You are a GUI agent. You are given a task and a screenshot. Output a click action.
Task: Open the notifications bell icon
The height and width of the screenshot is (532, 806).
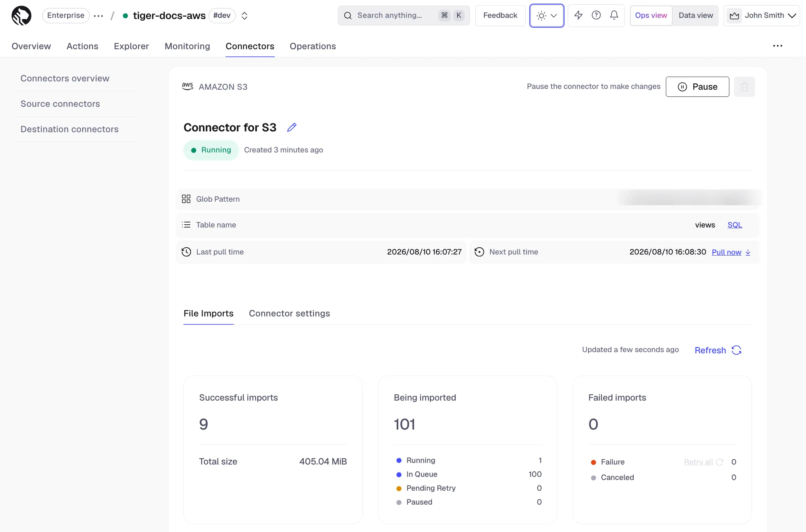click(614, 15)
